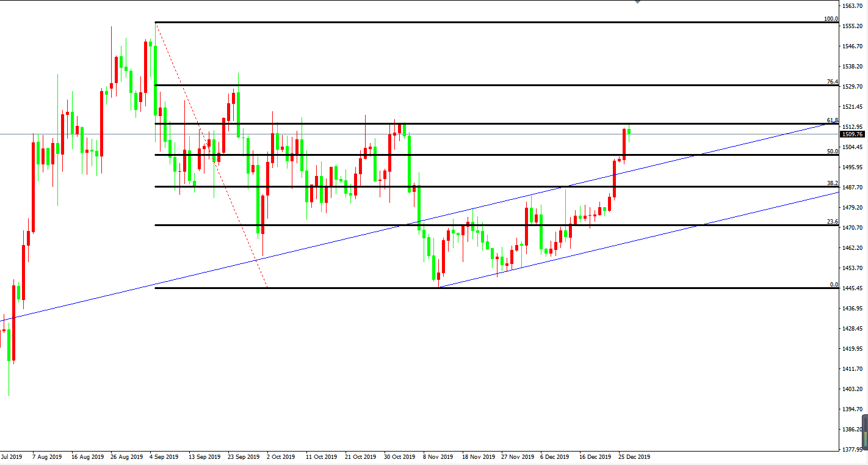Click the 4 Sep 2019 date label
Screen dimensions: 868x465
pyautogui.click(x=163, y=456)
